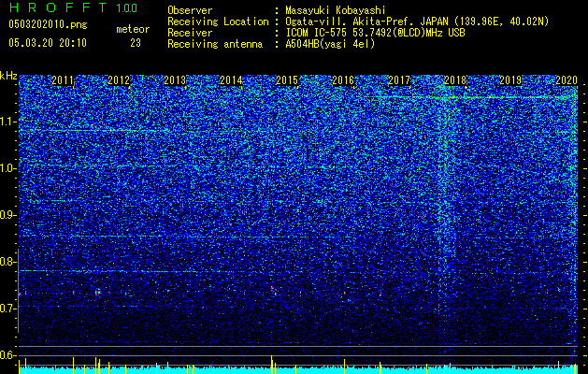Viewport: 588px width, 374px height.
Task: Click the Receiving Location field label
Action: click(x=218, y=22)
